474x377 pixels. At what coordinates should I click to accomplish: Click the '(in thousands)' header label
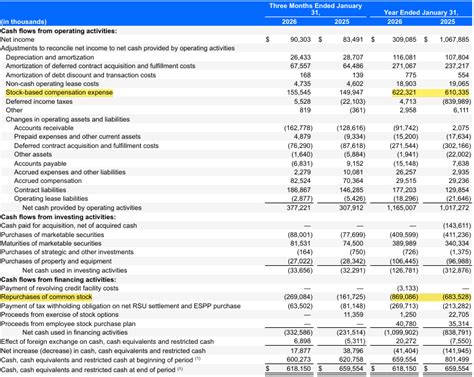click(x=23, y=22)
